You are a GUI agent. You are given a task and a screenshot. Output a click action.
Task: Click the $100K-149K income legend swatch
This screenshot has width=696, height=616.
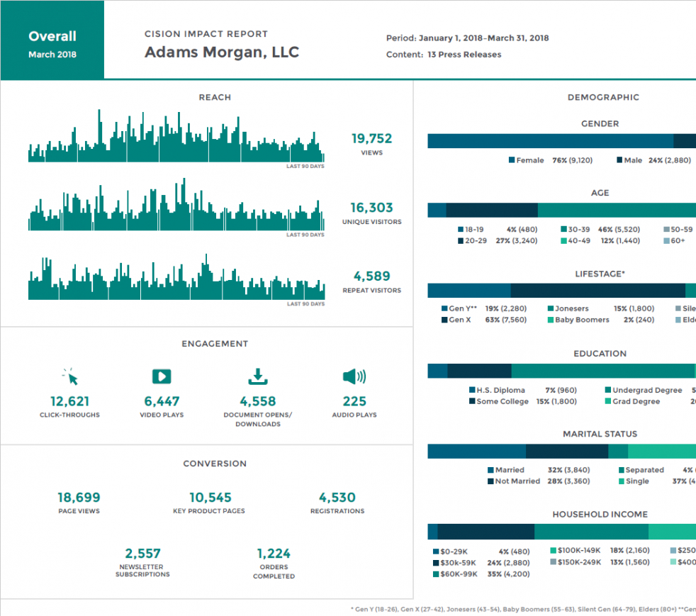(553, 550)
